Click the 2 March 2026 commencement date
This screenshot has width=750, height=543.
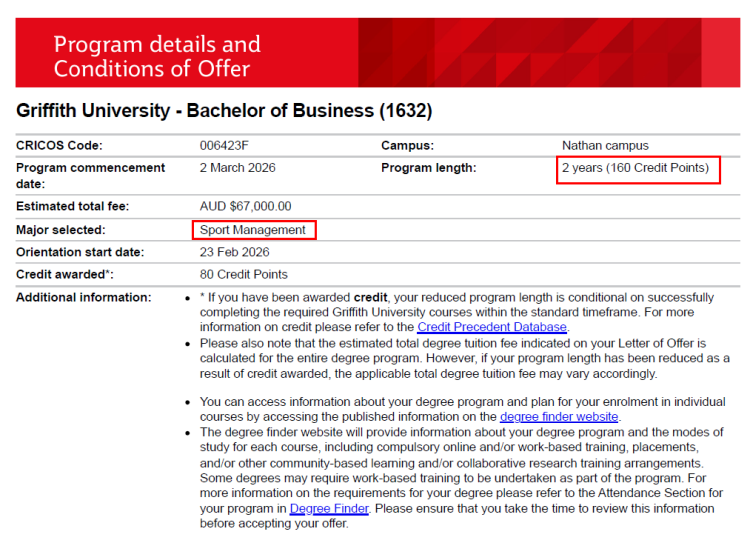238,168
